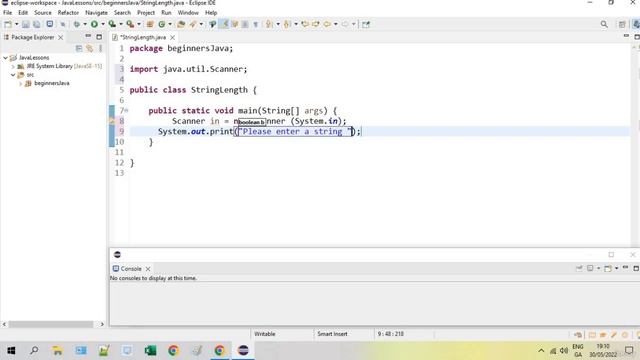Minimize the Package Explorer panel
Viewport: 640px width, 360px height.
click(x=88, y=37)
